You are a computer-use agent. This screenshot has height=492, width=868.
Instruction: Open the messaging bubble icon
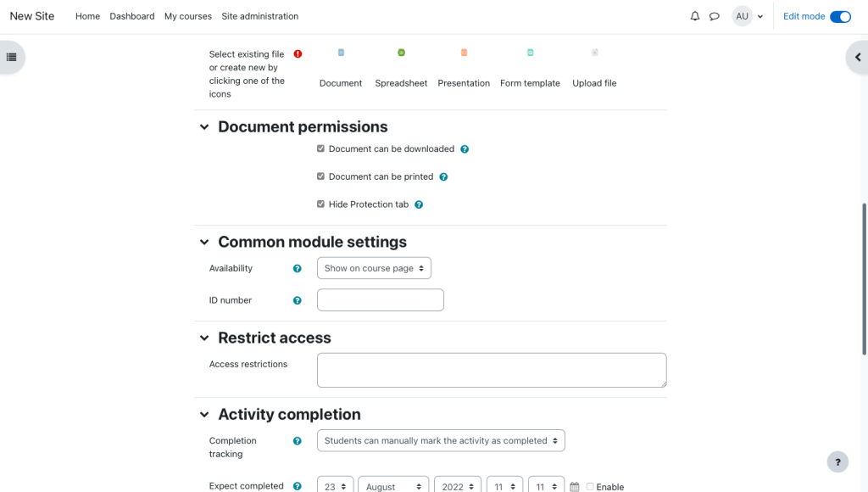click(715, 16)
